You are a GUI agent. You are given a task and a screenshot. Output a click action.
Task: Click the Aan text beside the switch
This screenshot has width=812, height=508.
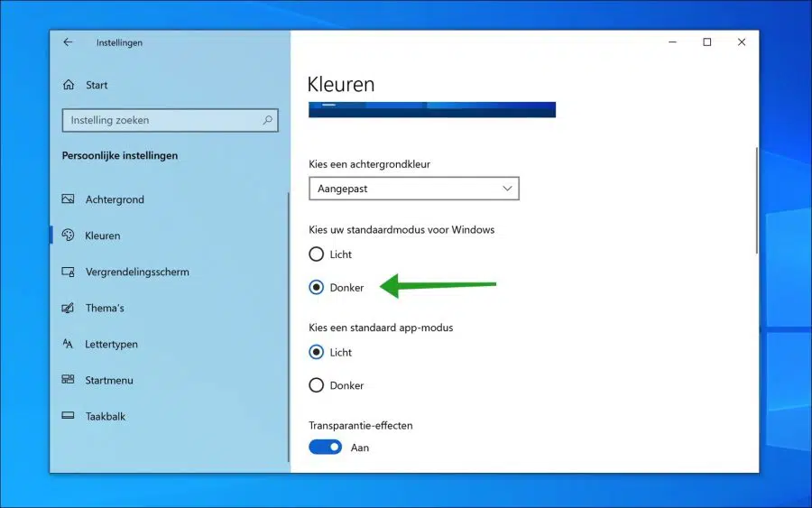tap(360, 448)
